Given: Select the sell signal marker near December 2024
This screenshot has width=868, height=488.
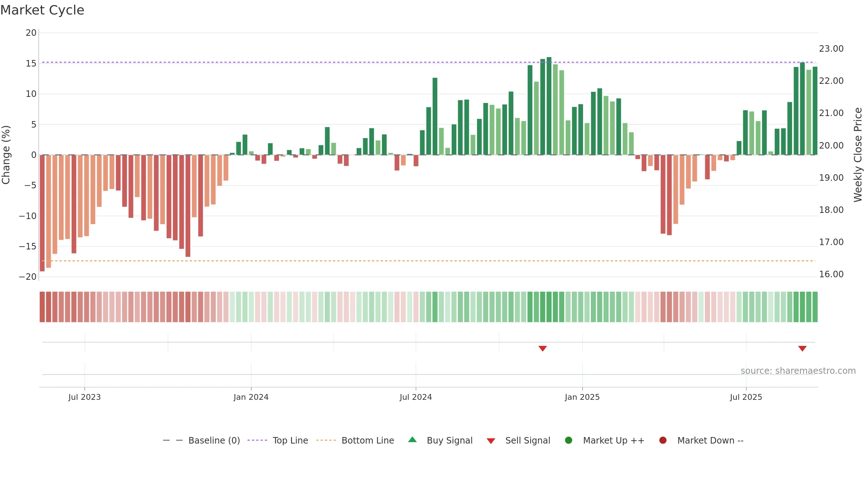Looking at the screenshot, I should 542,348.
